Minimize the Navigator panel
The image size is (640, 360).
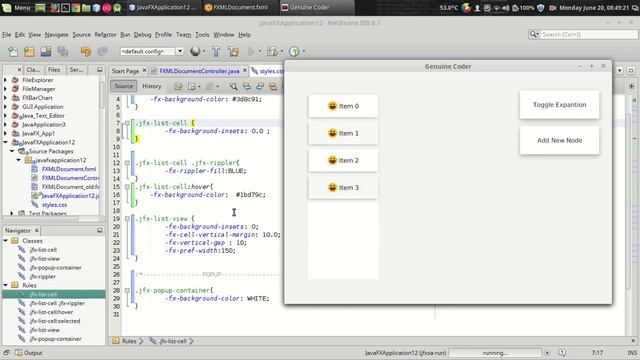(100, 231)
